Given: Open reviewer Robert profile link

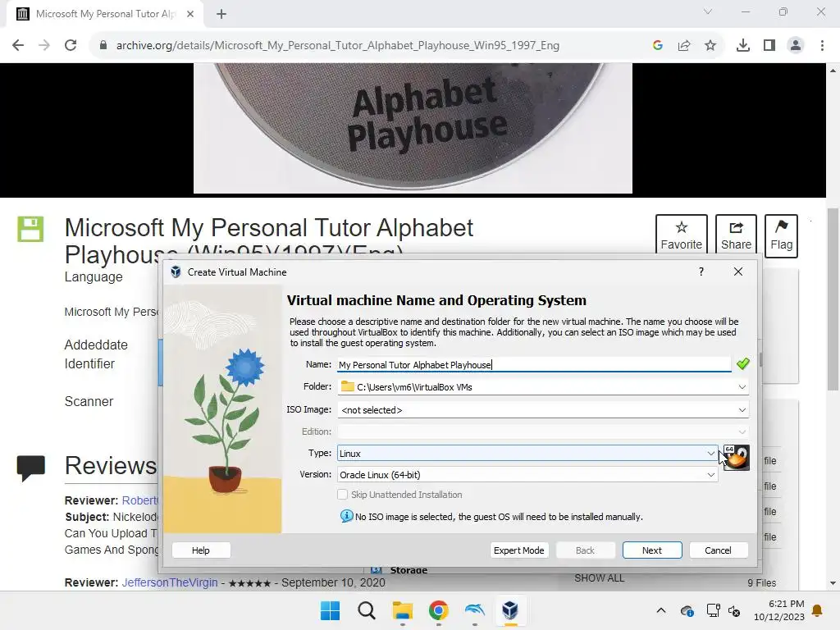Looking at the screenshot, I should (140, 500).
